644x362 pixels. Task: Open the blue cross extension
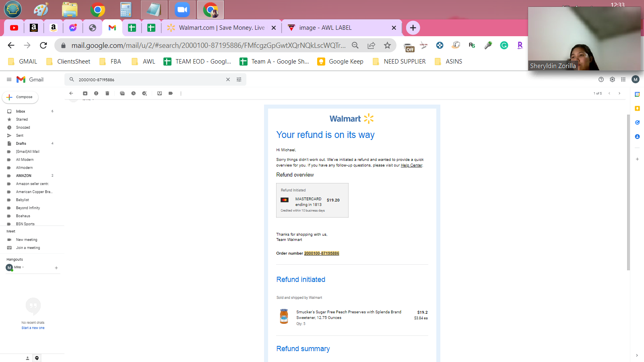pos(440,45)
